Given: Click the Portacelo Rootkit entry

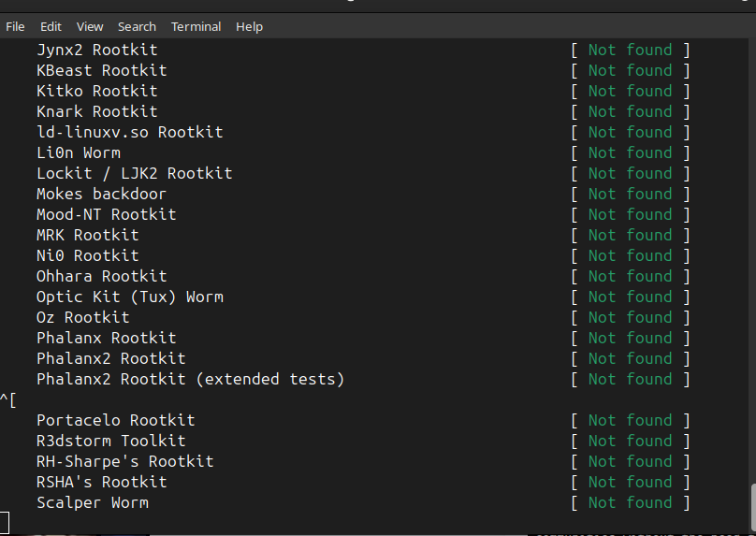Looking at the screenshot, I should point(116,420).
